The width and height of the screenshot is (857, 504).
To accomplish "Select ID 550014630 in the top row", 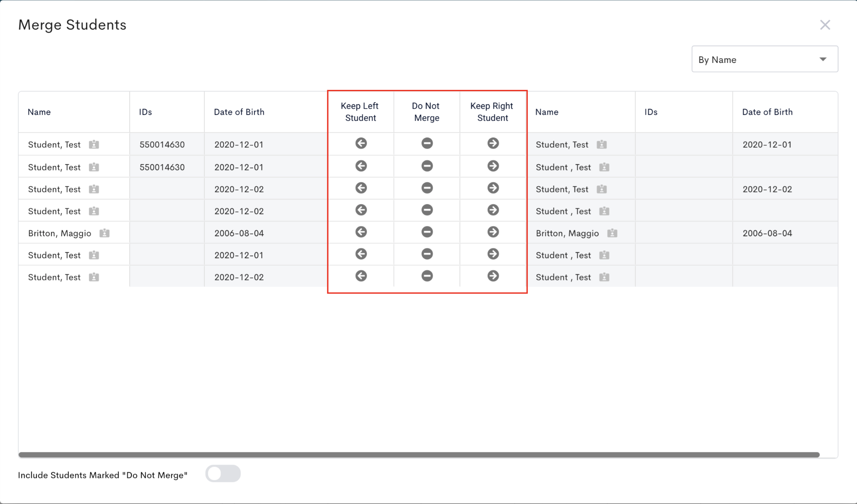I will (167, 145).
